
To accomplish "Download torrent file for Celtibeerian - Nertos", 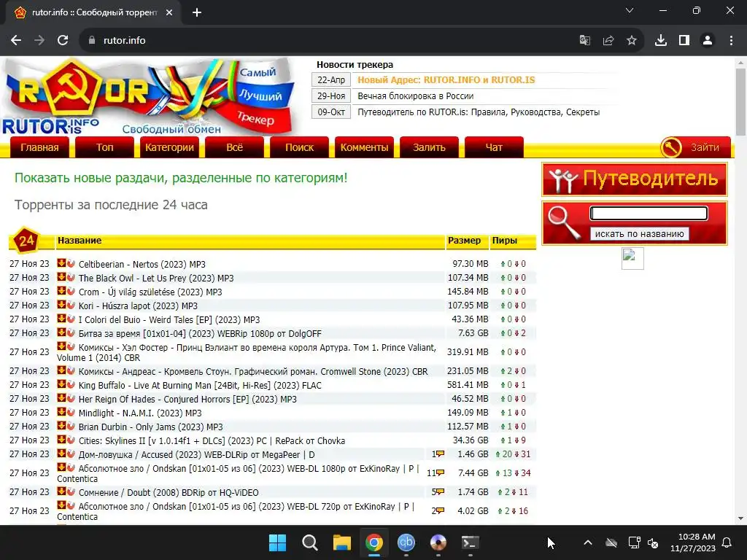I will (x=61, y=262).
